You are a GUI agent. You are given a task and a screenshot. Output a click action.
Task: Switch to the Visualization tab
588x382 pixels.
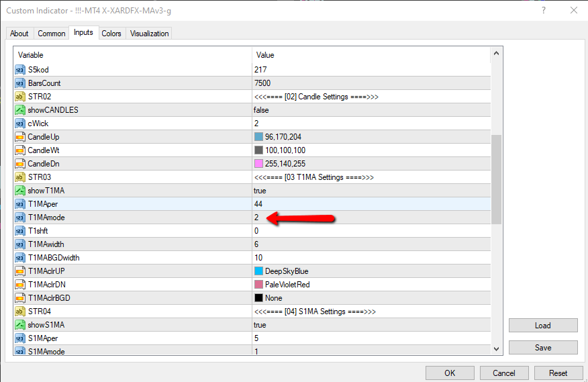149,34
